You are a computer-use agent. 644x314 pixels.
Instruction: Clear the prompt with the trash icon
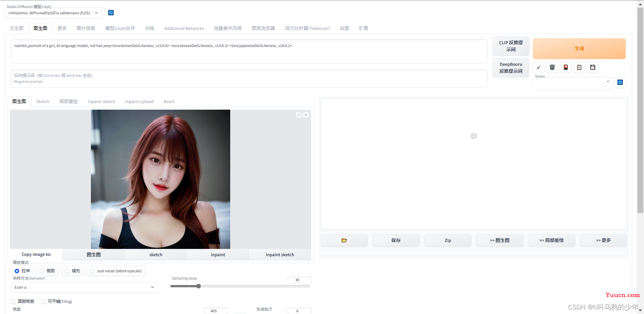(552, 68)
